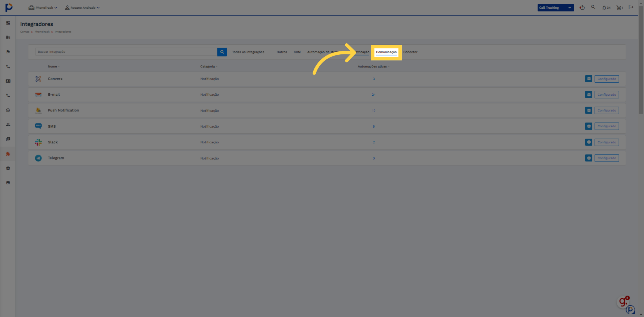Screen dimensions: 644x317
Task: Click gear settings icon in E-mail row
Action: (589, 95)
